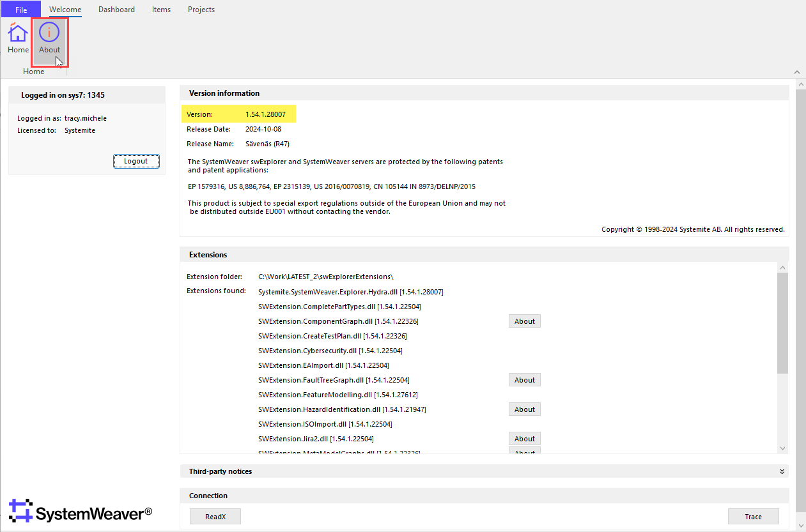Select SWExtension.Cybersecurity.dll entry
This screenshot has width=806, height=532.
coord(330,351)
